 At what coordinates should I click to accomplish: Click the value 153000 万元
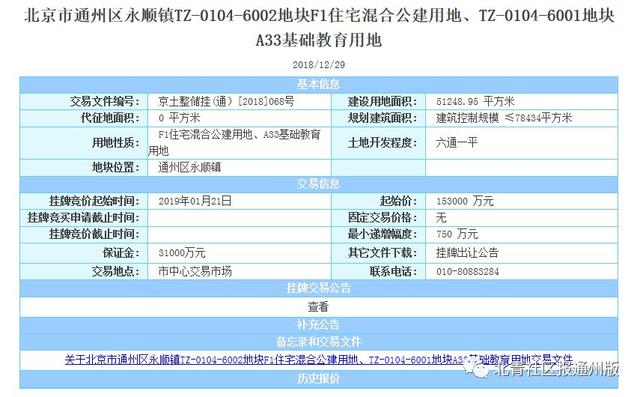click(464, 201)
